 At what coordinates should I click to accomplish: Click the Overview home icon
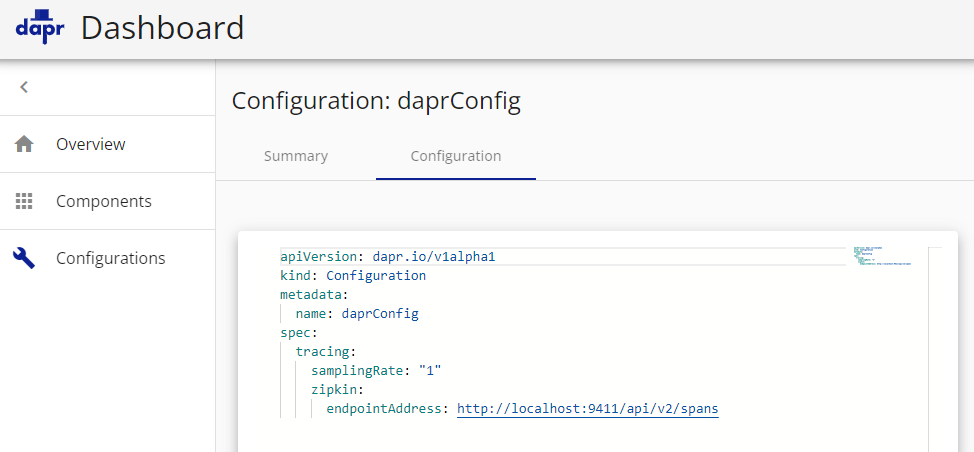tap(25, 144)
